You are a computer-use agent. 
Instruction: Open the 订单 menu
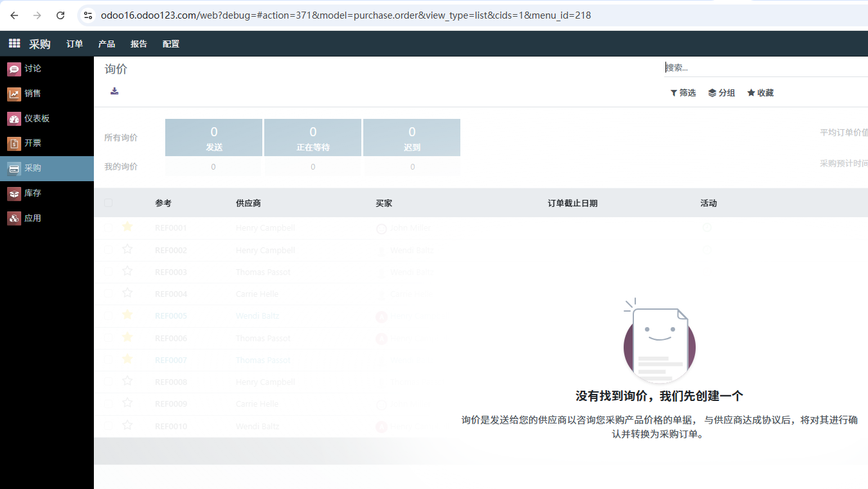click(x=75, y=44)
